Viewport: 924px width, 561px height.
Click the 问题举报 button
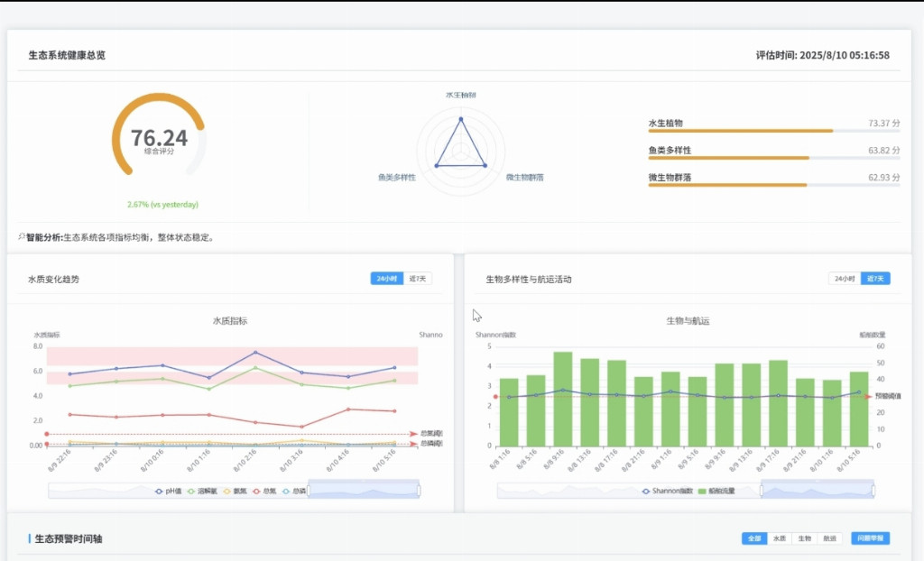[871, 538]
